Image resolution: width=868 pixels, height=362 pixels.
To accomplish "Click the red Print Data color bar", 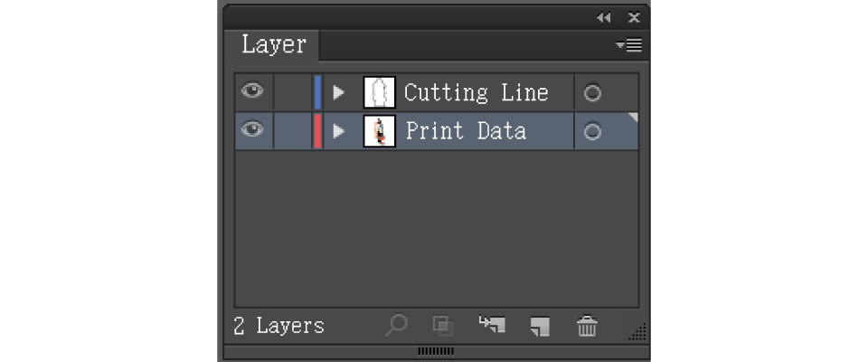I will (317, 131).
